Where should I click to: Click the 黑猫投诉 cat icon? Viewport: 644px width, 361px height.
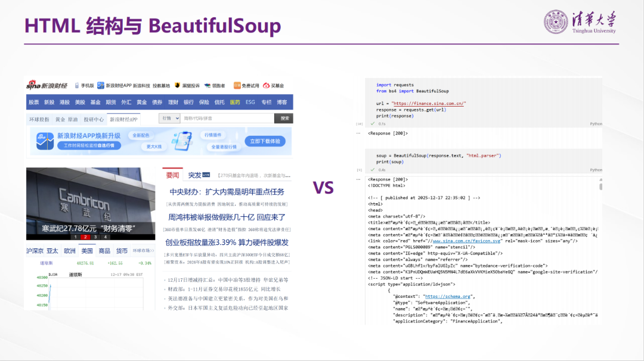(178, 85)
